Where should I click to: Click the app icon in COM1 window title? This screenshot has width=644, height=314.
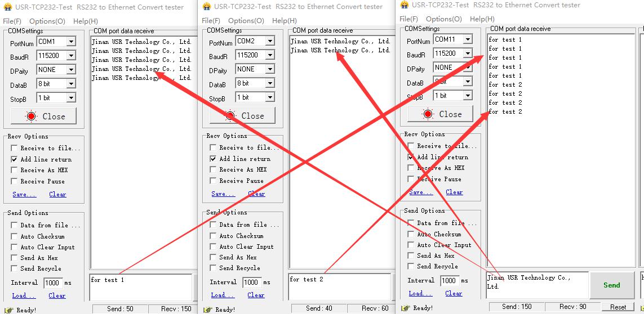(8, 7)
